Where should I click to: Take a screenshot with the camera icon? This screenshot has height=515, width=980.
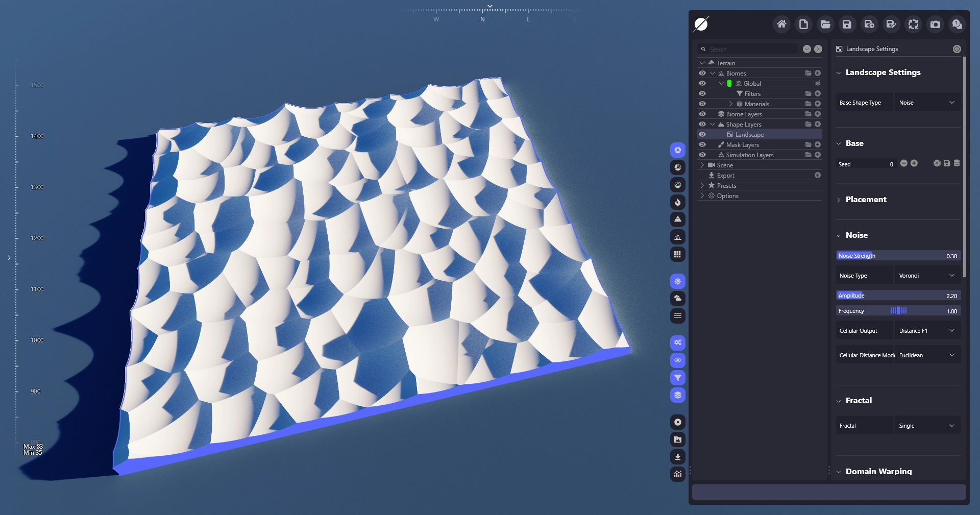[935, 24]
